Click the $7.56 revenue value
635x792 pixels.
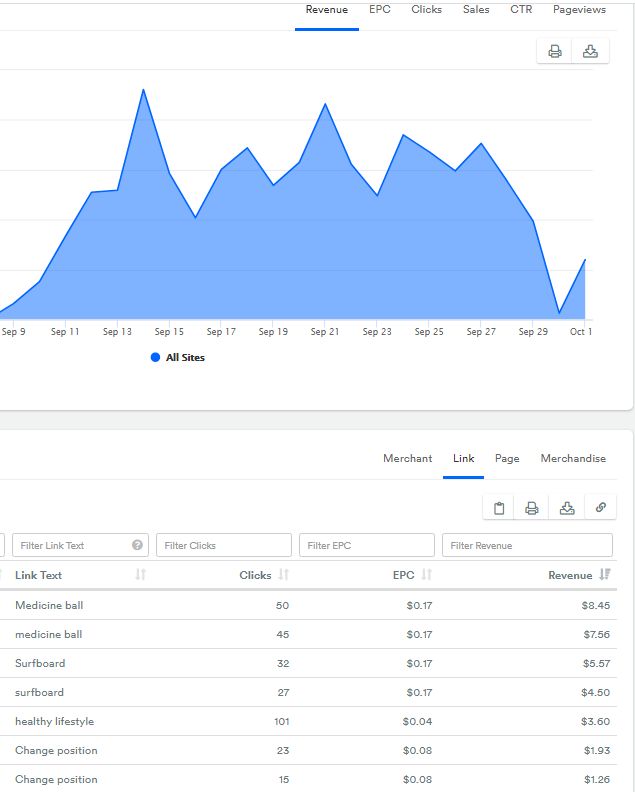click(597, 634)
